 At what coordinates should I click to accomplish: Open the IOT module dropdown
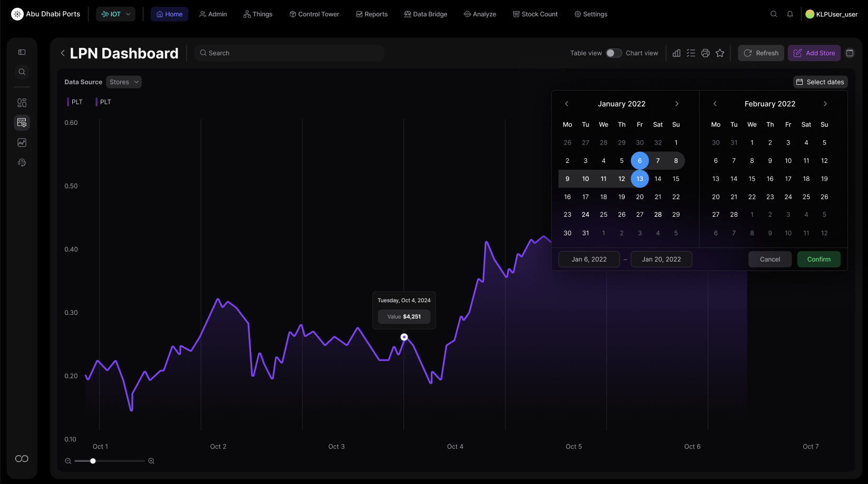click(x=115, y=14)
